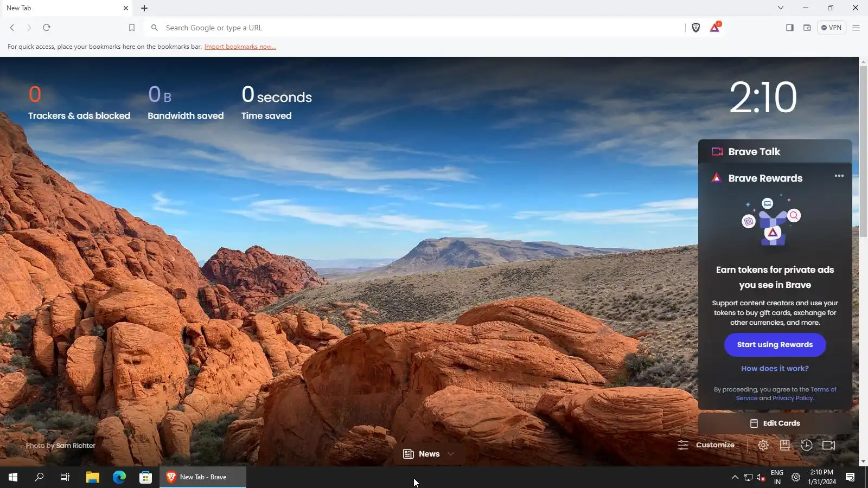
Task: Expand the News section
Action: tap(429, 454)
